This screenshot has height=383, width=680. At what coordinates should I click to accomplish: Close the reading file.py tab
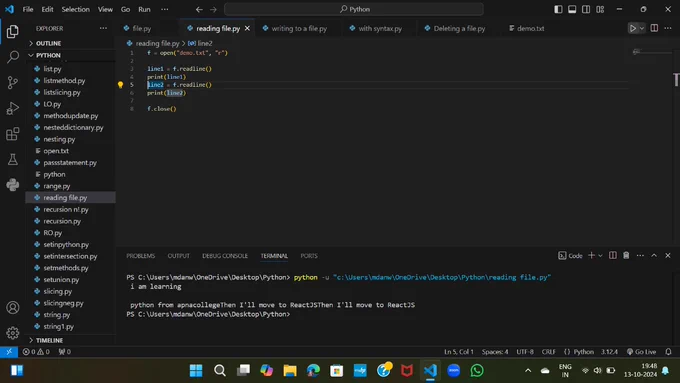[x=247, y=28]
